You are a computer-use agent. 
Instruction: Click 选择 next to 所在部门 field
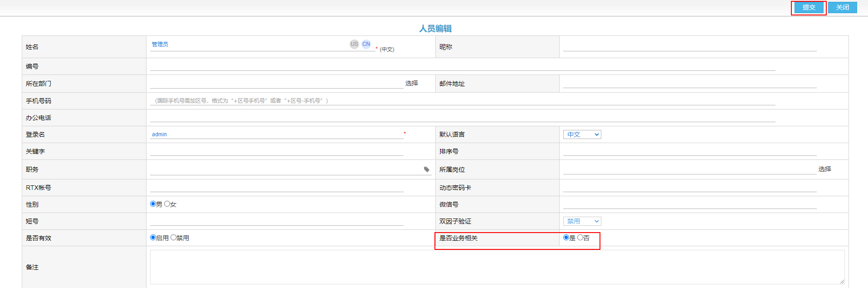(x=412, y=83)
